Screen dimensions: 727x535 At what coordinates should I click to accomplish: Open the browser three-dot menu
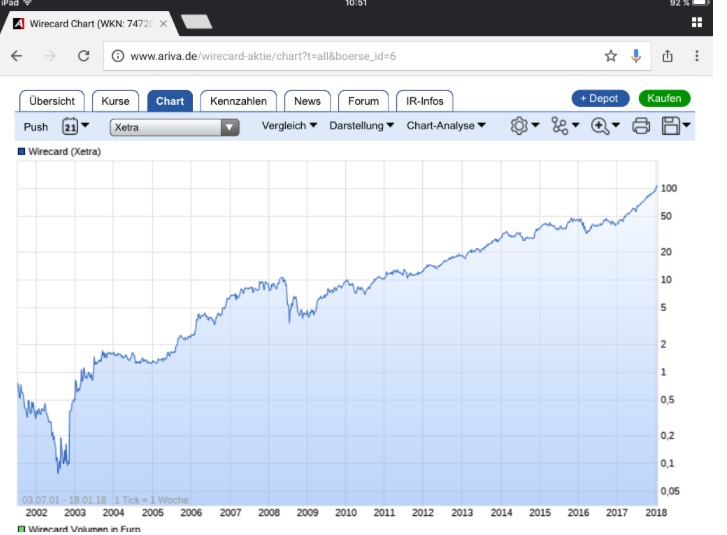(696, 56)
